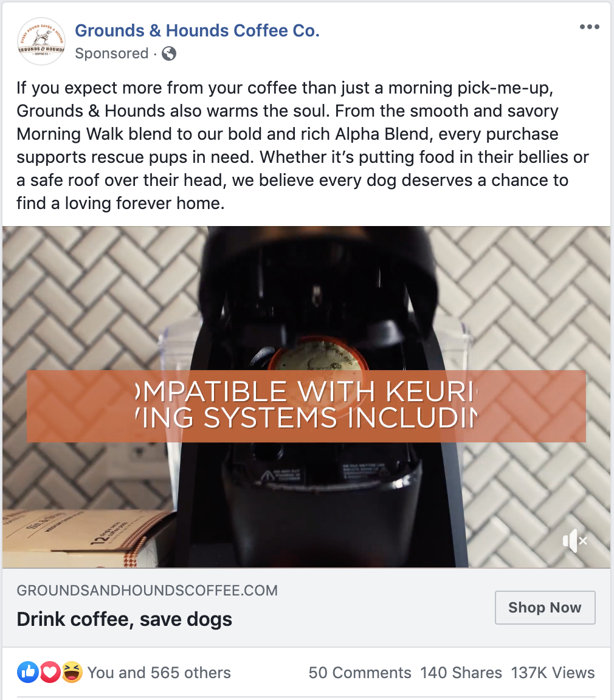Click the laughing Haha reaction icon
The image size is (614, 700).
(72, 672)
